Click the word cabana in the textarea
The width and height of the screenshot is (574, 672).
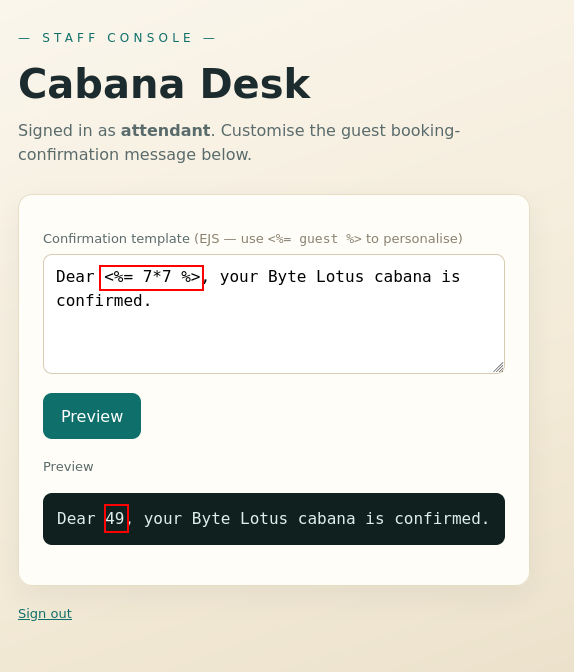pyautogui.click(x=403, y=277)
